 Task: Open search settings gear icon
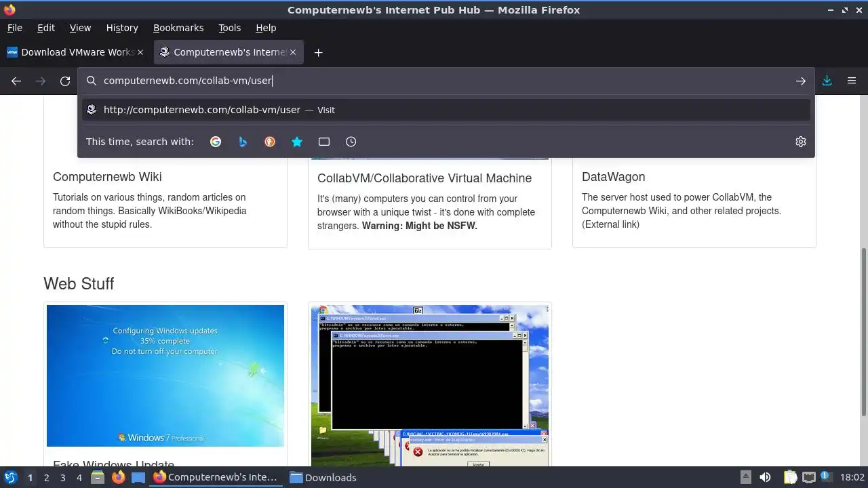[x=801, y=142]
